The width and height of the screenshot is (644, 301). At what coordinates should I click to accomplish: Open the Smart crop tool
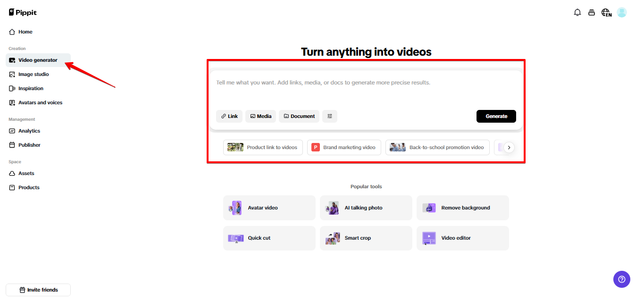366,238
